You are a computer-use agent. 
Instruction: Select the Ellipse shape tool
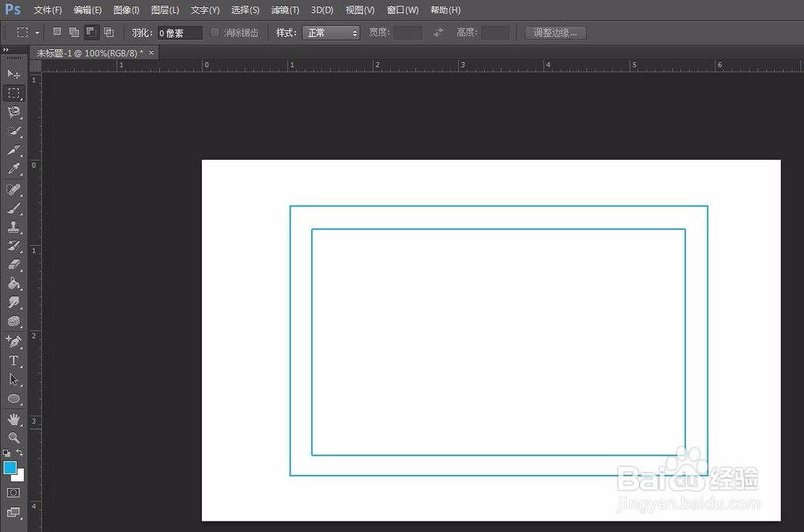click(14, 399)
